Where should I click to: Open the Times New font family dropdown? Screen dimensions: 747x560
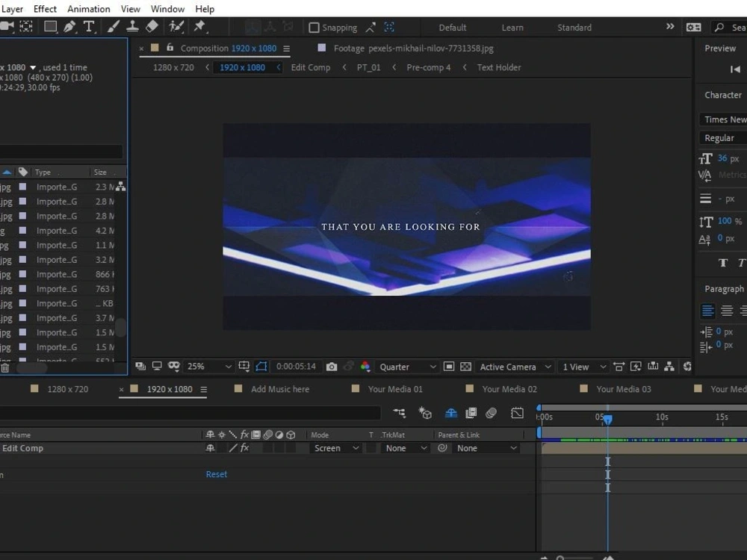pyautogui.click(x=722, y=119)
